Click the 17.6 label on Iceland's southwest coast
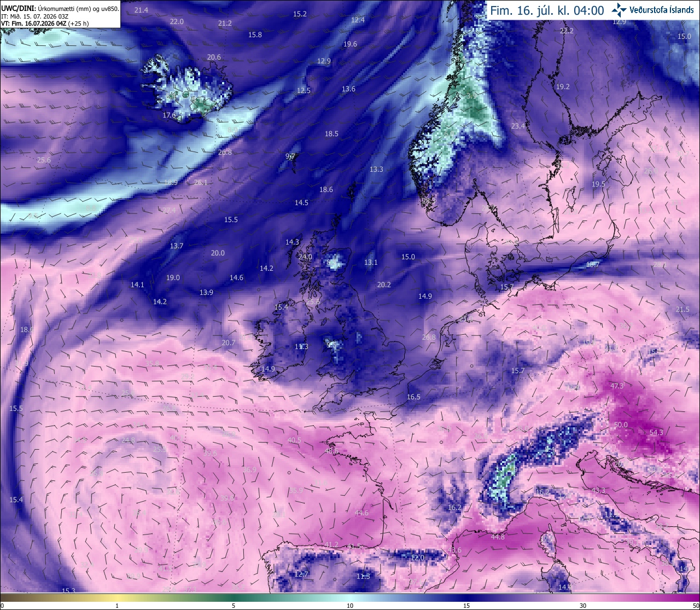The image size is (700, 610). (x=170, y=115)
